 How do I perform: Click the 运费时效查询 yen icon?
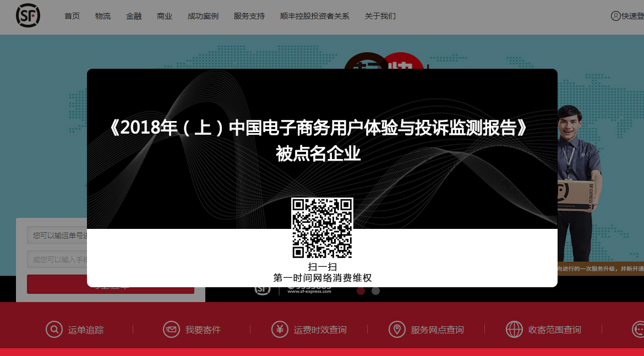coord(280,329)
